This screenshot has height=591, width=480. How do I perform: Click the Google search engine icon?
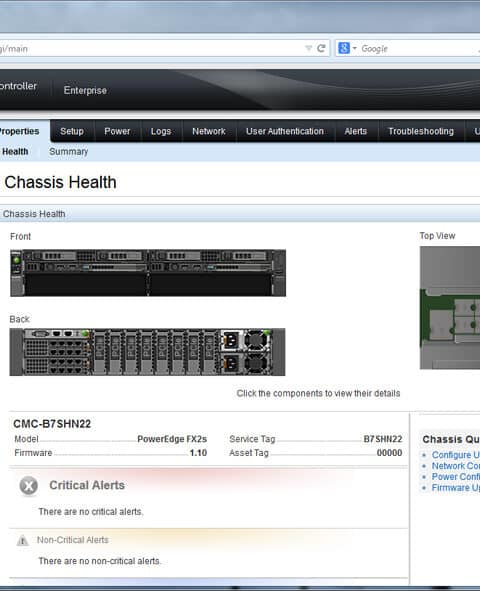(x=344, y=48)
